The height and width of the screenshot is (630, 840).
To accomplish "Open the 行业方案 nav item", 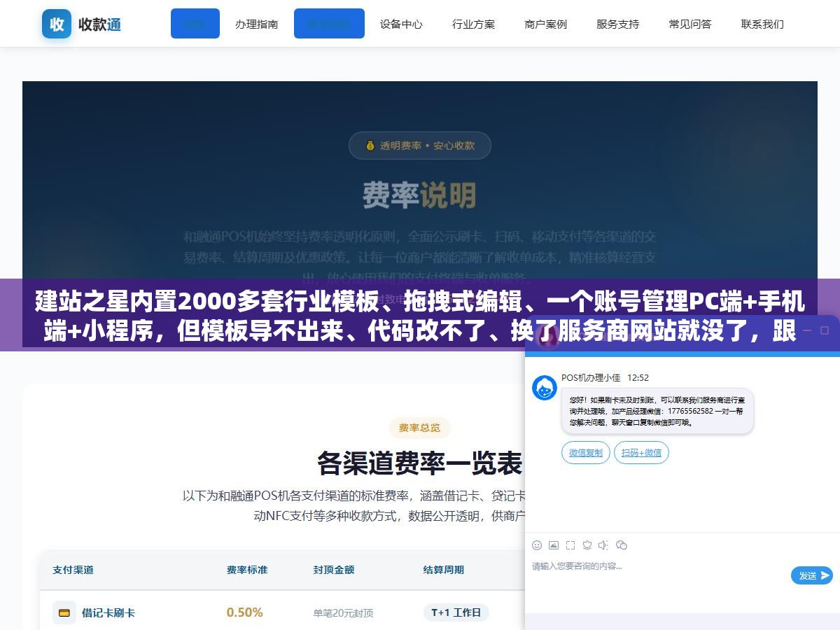I will [x=473, y=24].
